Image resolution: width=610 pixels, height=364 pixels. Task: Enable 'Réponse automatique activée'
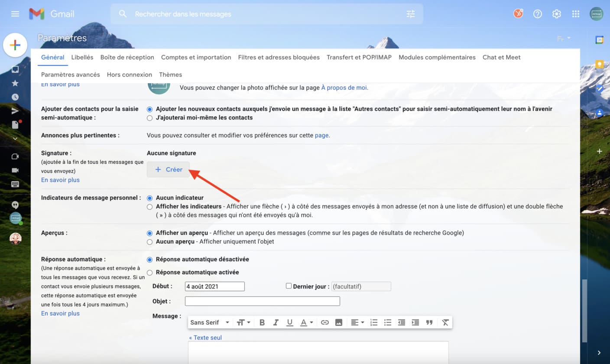tap(149, 273)
